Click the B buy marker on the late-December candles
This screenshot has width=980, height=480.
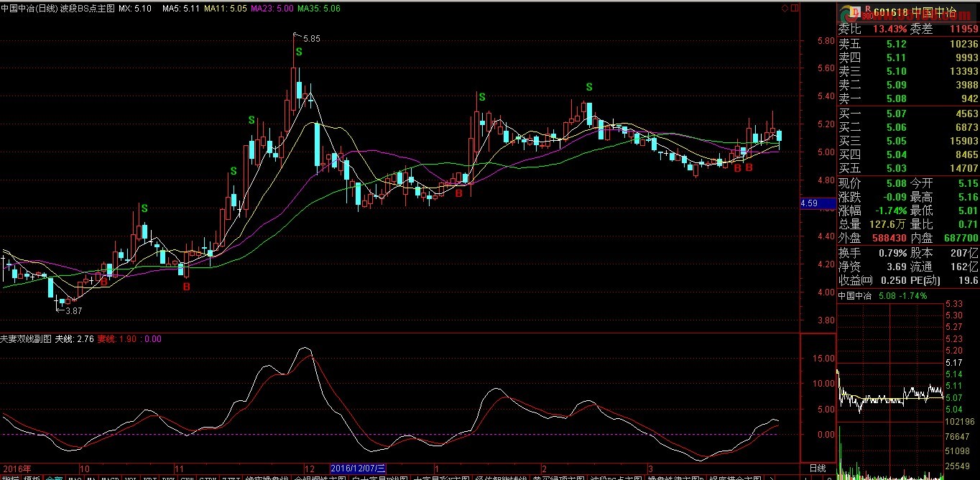click(x=458, y=193)
